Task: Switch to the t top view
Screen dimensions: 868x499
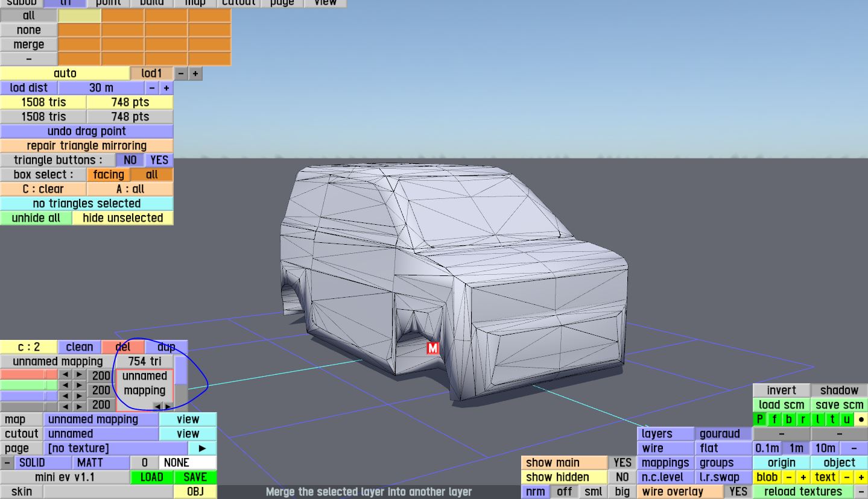Action: (832, 419)
